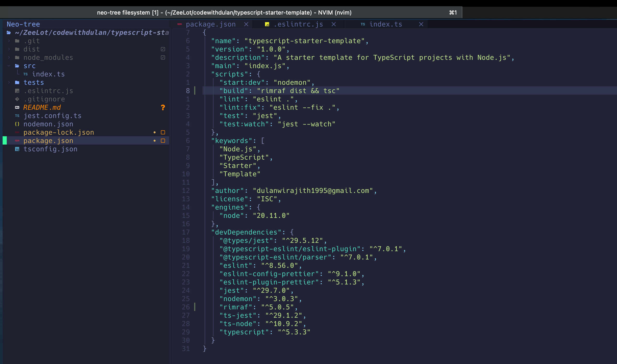Click the nodemon.json braces icon
The height and width of the screenshot is (364, 617).
coord(17,124)
